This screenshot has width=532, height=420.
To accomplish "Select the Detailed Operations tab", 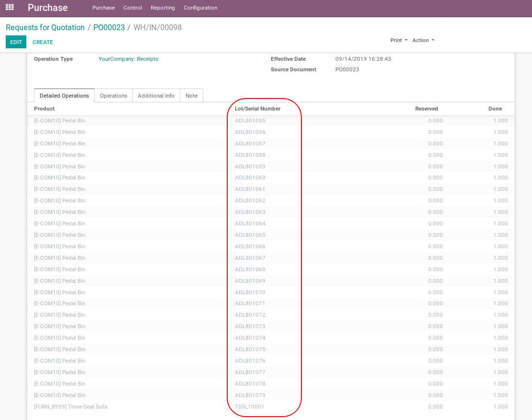I will pos(64,96).
